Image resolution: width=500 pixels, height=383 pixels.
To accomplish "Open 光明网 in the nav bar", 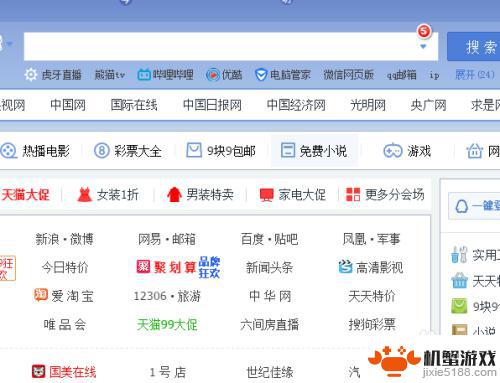I will click(x=368, y=105).
